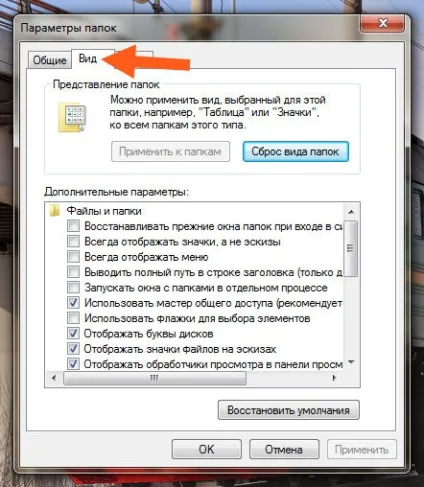Enable Запускать окна с папками в отдельном процессе
The height and width of the screenshot is (487, 424).
[x=73, y=287]
